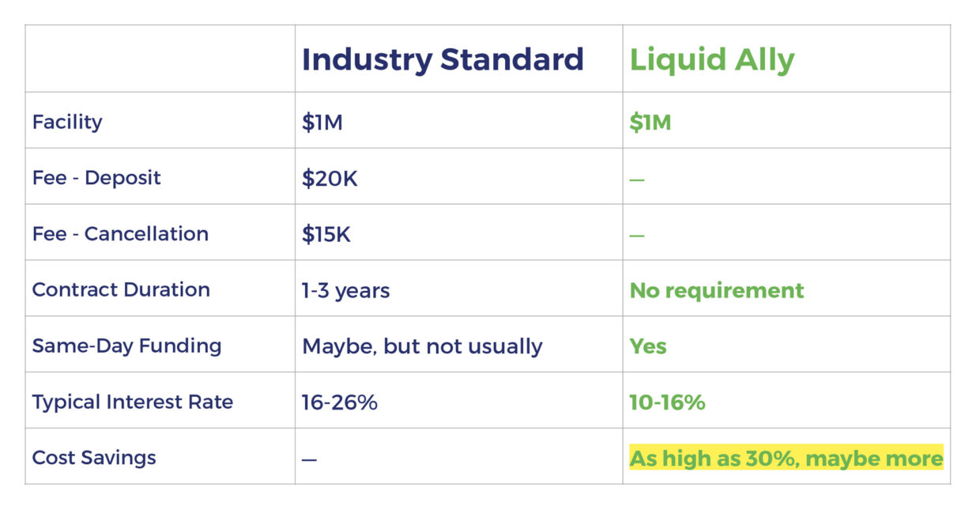
Task: Click the Industry Standard column header
Action: coord(443,60)
